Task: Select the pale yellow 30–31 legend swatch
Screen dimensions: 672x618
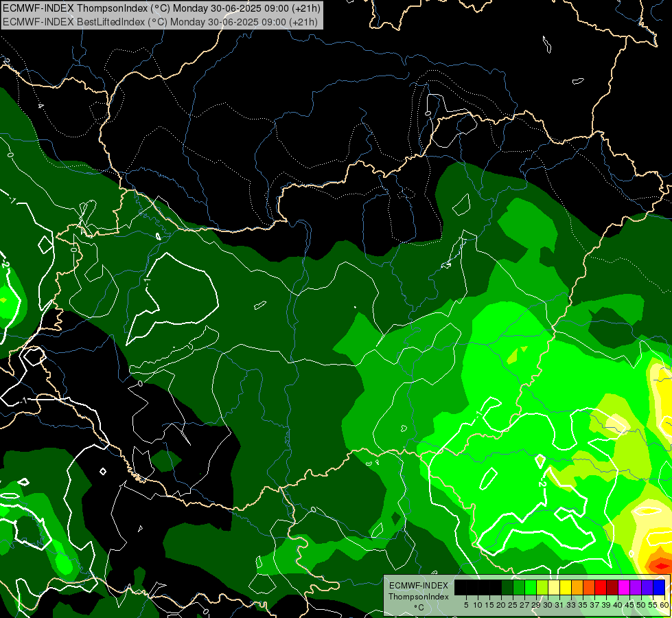Action: [x=554, y=587]
